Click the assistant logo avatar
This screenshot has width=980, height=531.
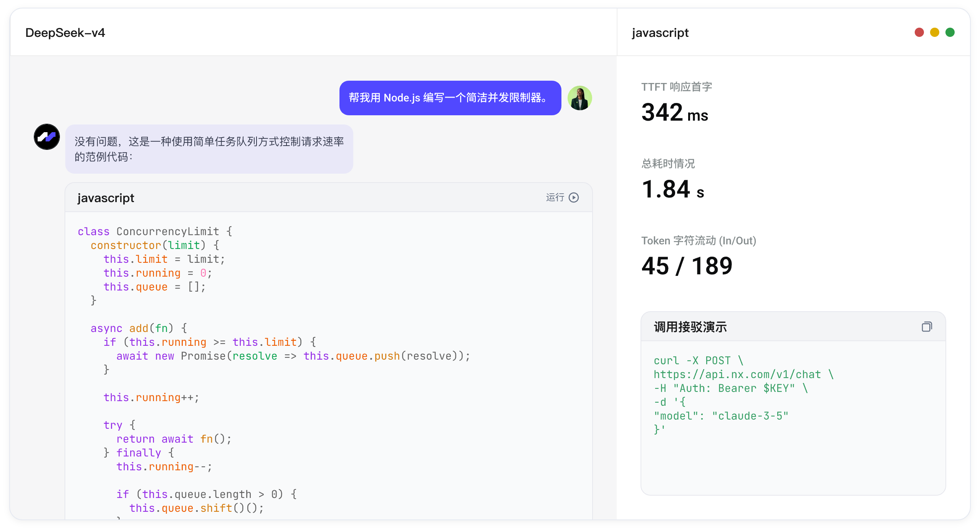(x=47, y=137)
